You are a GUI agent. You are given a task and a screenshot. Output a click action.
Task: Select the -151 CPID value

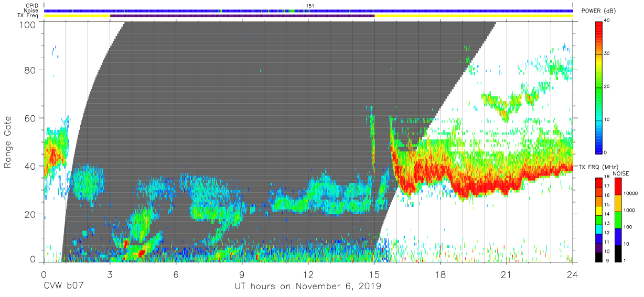pyautogui.click(x=308, y=6)
